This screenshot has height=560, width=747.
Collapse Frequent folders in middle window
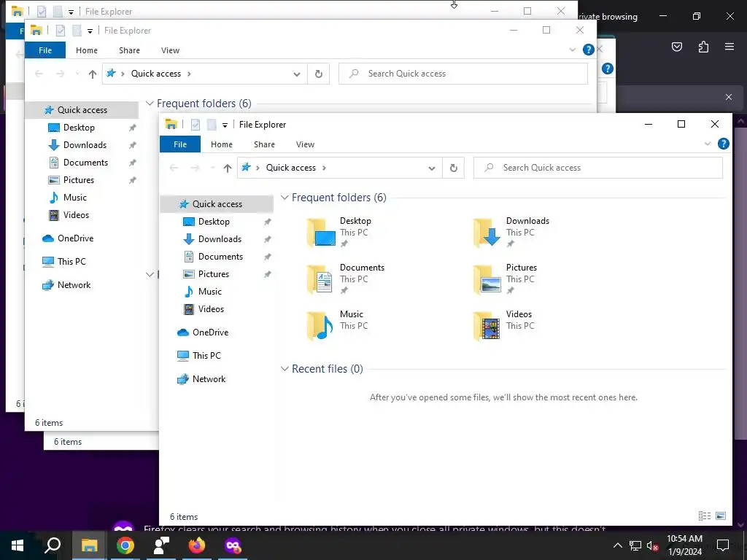(x=150, y=104)
